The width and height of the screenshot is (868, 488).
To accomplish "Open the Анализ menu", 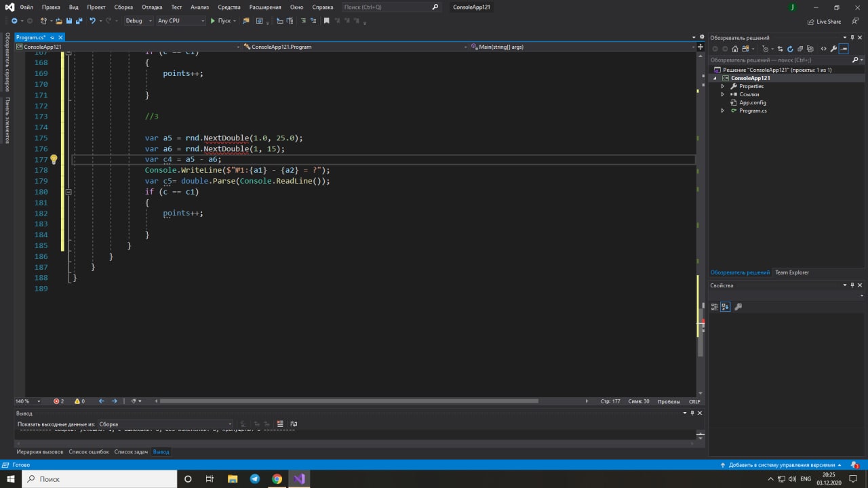I will 199,7.
